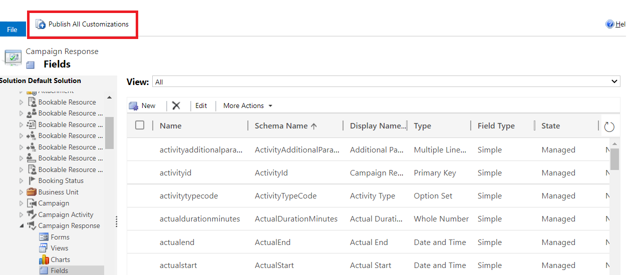Select the lowercase activityid name cell
Image resolution: width=644 pixels, height=275 pixels.
(175, 172)
